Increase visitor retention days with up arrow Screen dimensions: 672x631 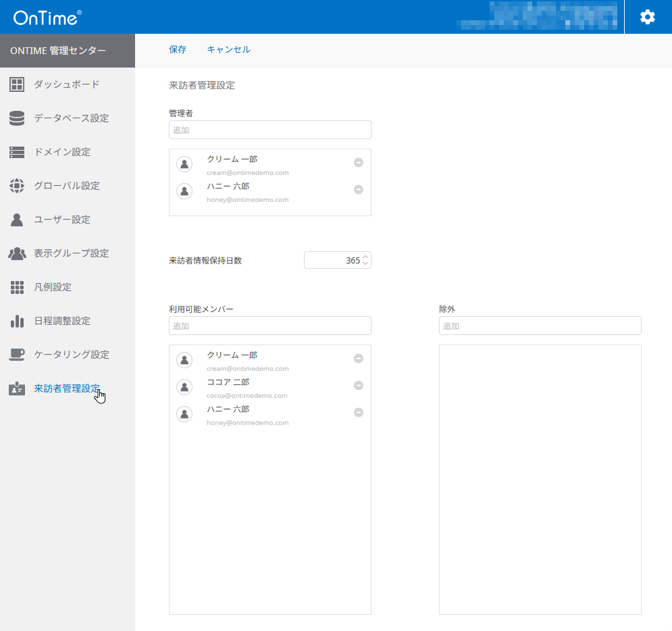pos(365,257)
